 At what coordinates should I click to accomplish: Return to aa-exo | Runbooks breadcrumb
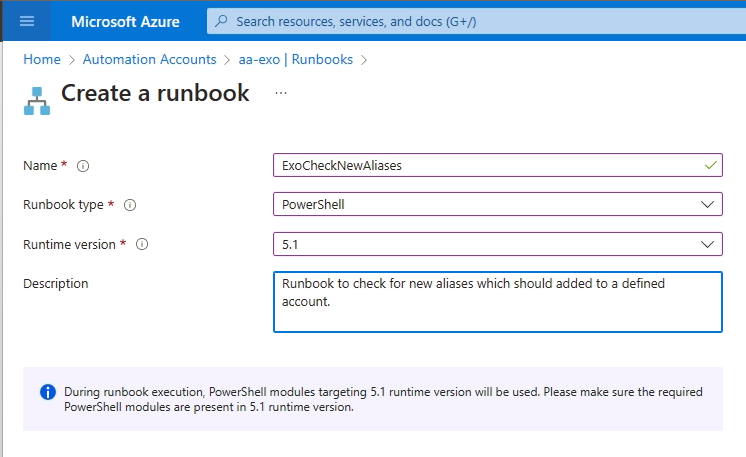295,59
